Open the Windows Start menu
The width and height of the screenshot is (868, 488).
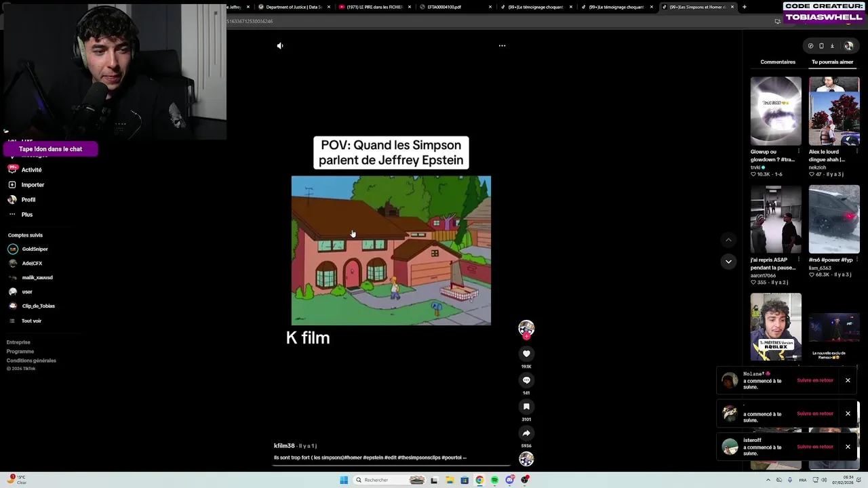344,481
